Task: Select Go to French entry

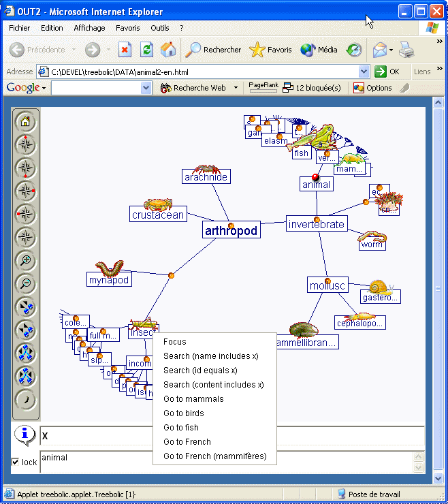Action: click(x=214, y=442)
